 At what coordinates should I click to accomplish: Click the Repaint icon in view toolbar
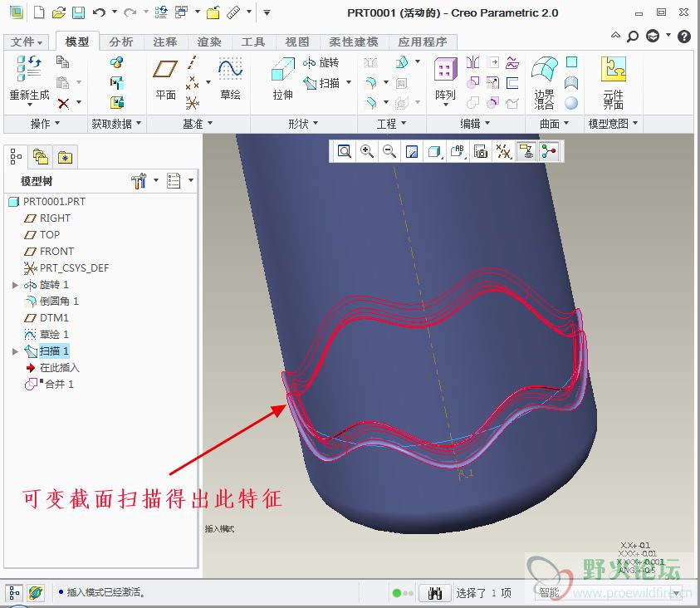[412, 152]
